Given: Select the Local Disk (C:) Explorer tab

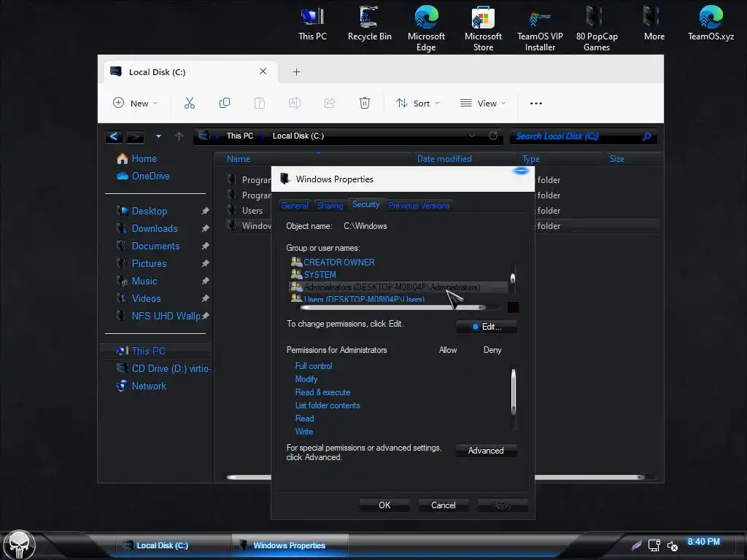Looking at the screenshot, I should click(189, 72).
